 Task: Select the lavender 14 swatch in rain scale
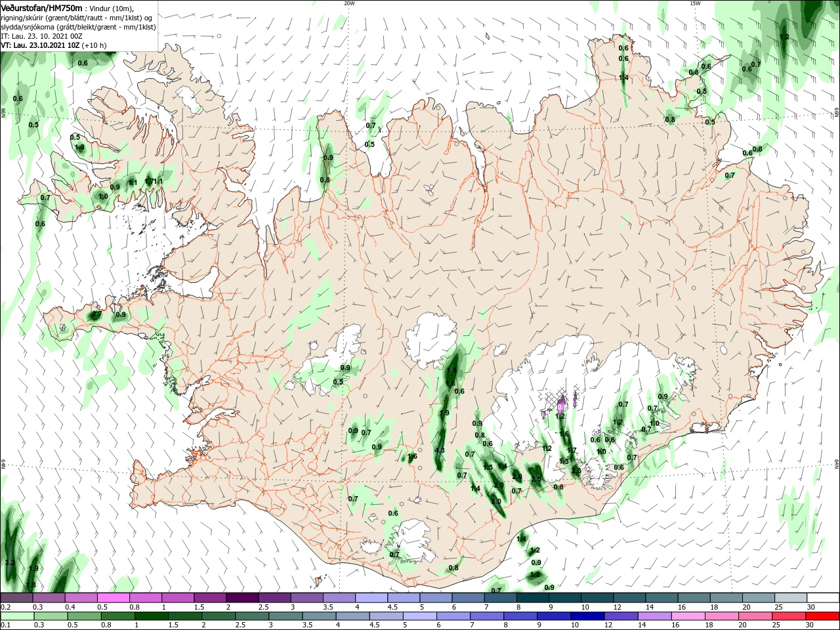(654, 616)
